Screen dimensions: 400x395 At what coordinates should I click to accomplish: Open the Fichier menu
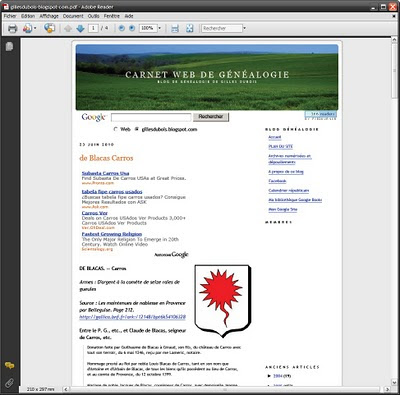(x=10, y=16)
